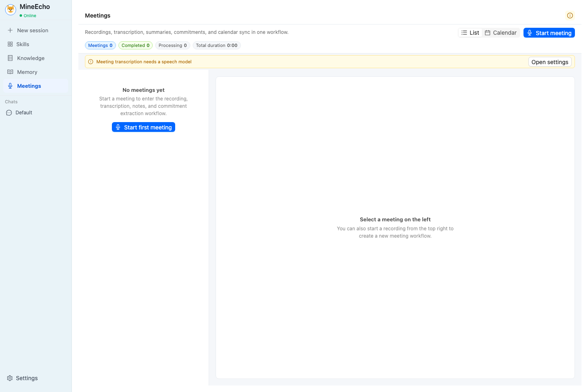Click the MineEcho fox avatar icon

(x=11, y=9)
